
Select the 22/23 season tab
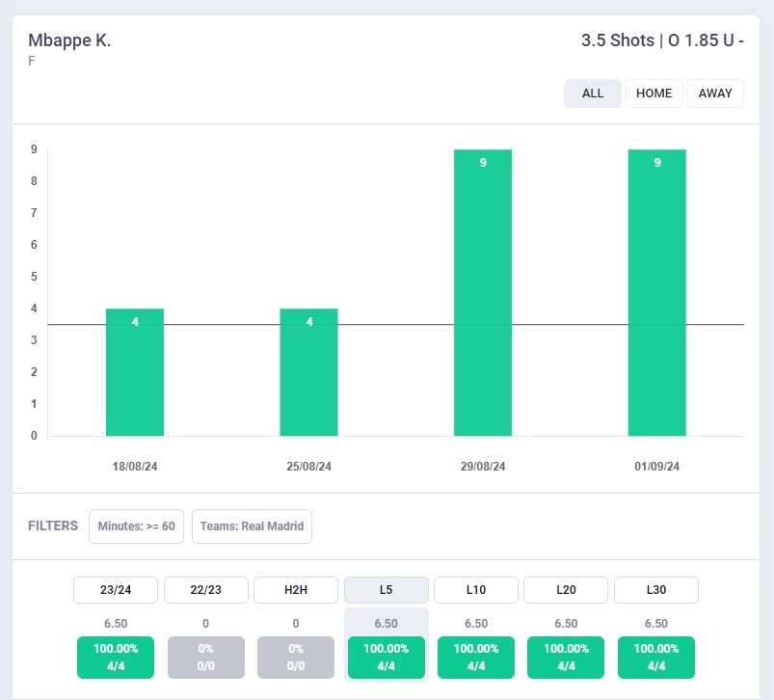(x=206, y=590)
